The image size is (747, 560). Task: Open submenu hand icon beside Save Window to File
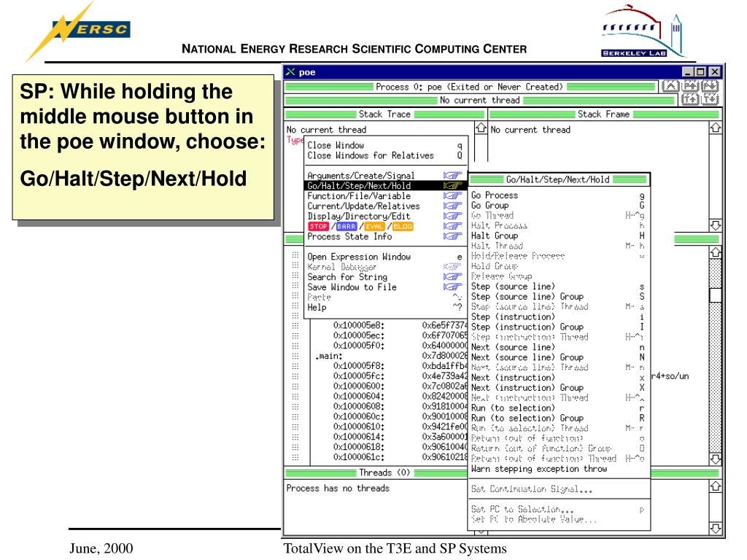point(452,287)
